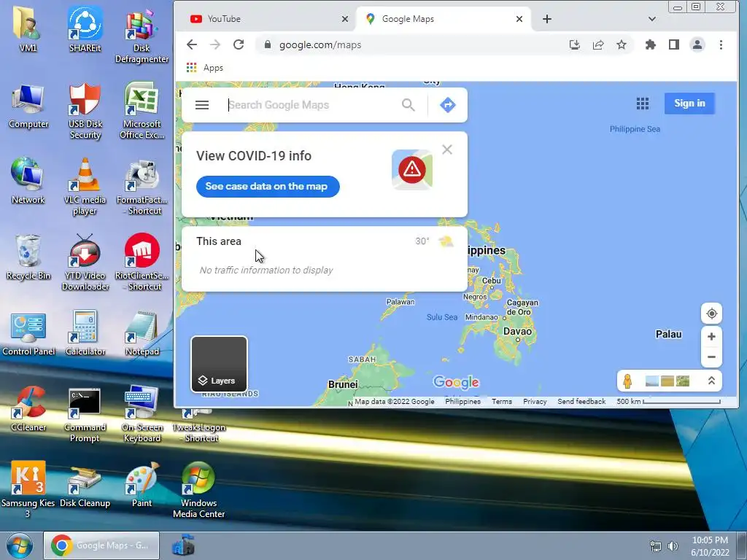Toggle the Chrome side panel
This screenshot has height=560, width=747.
(x=673, y=44)
